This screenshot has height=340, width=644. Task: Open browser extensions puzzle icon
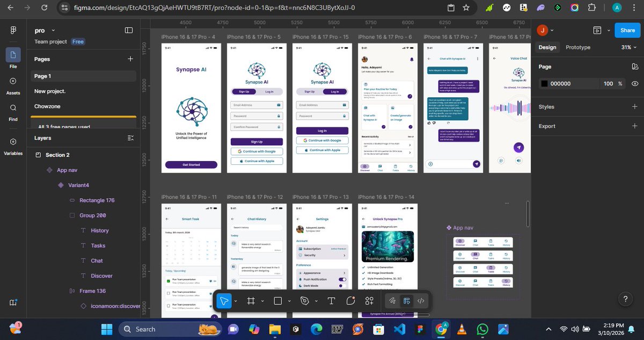coord(592,8)
